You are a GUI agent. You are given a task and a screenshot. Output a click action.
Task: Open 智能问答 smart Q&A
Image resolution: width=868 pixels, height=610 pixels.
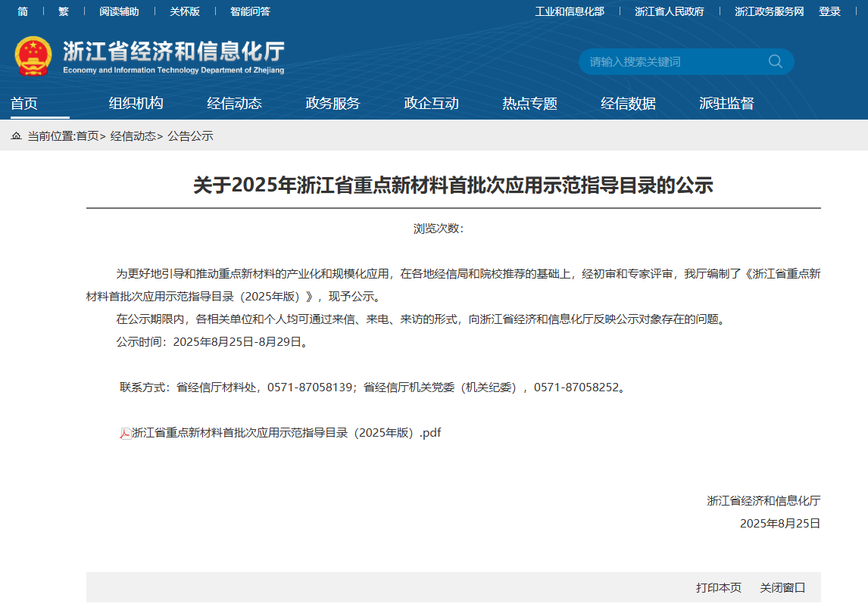point(250,11)
